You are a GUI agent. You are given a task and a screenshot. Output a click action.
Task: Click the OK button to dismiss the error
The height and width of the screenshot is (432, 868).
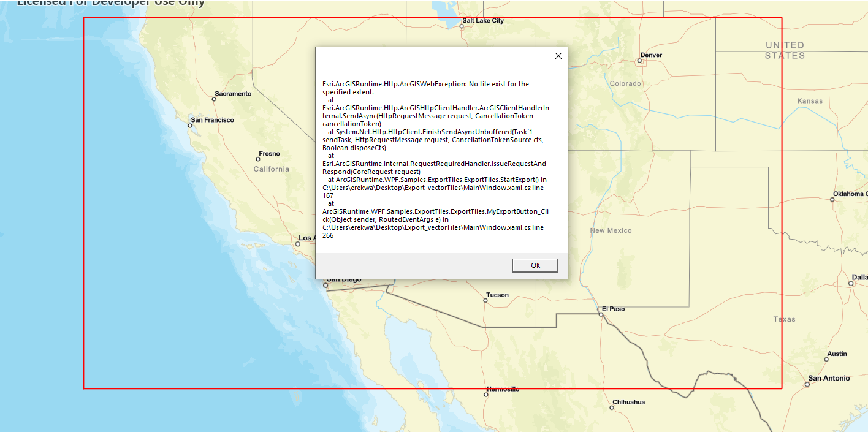pyautogui.click(x=535, y=265)
